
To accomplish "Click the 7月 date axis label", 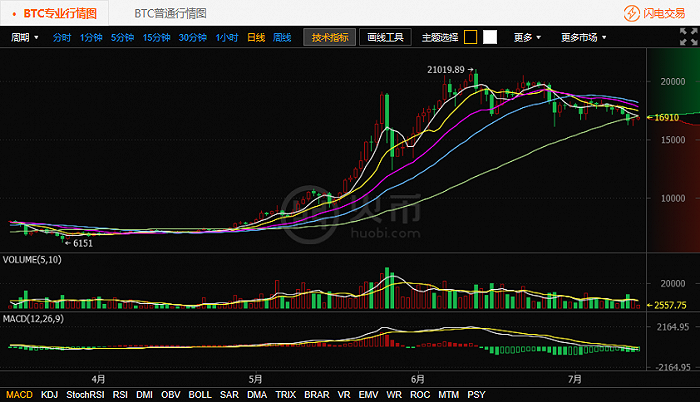I will pyautogui.click(x=575, y=379).
